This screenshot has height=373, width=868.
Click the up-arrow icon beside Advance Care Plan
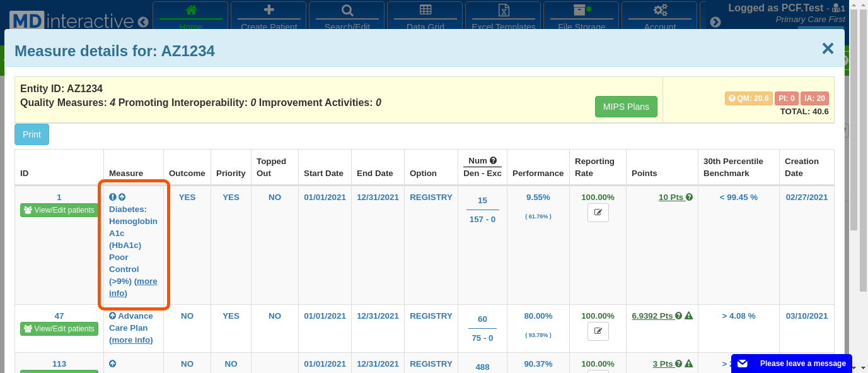pos(113,316)
